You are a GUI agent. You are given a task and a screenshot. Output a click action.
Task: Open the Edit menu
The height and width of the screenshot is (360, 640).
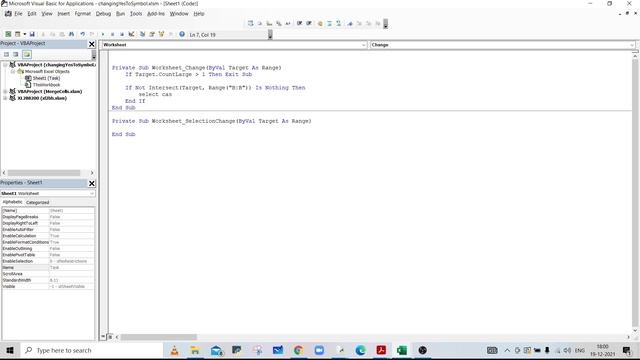[32, 13]
